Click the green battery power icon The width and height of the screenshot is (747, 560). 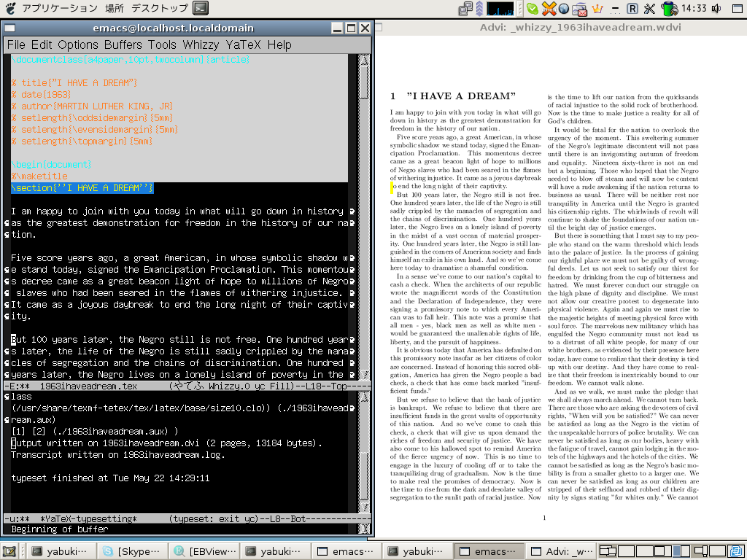pos(670,8)
